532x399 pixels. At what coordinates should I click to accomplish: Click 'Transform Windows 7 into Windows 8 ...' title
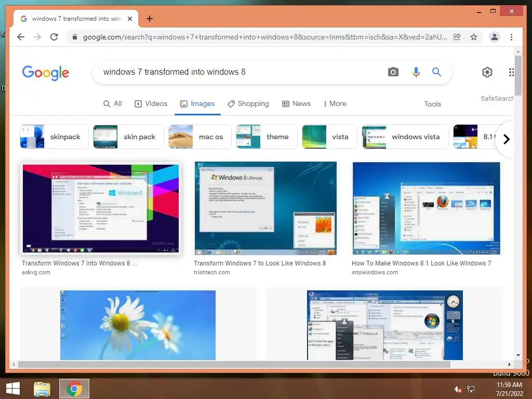pos(79,263)
